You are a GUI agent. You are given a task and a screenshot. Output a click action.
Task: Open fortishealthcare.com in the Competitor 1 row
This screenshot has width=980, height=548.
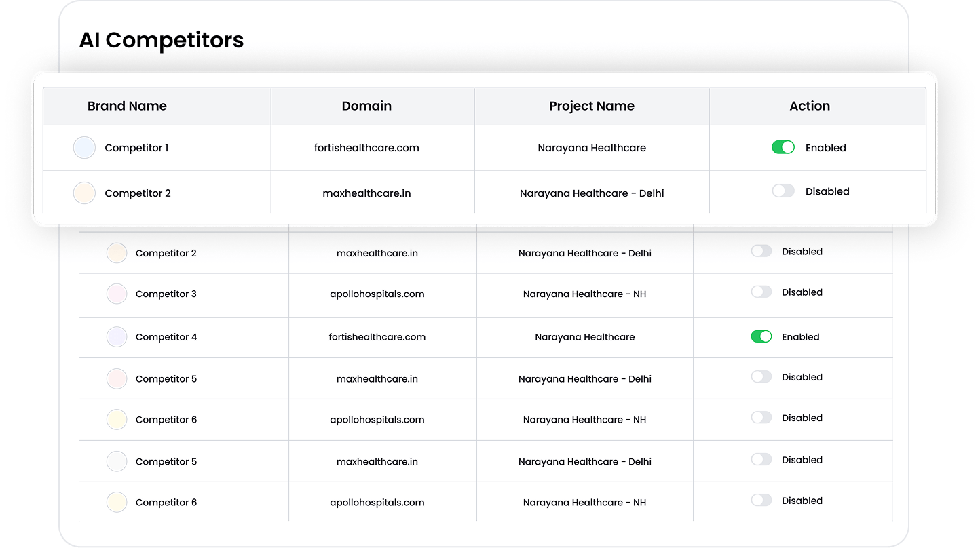[366, 148]
